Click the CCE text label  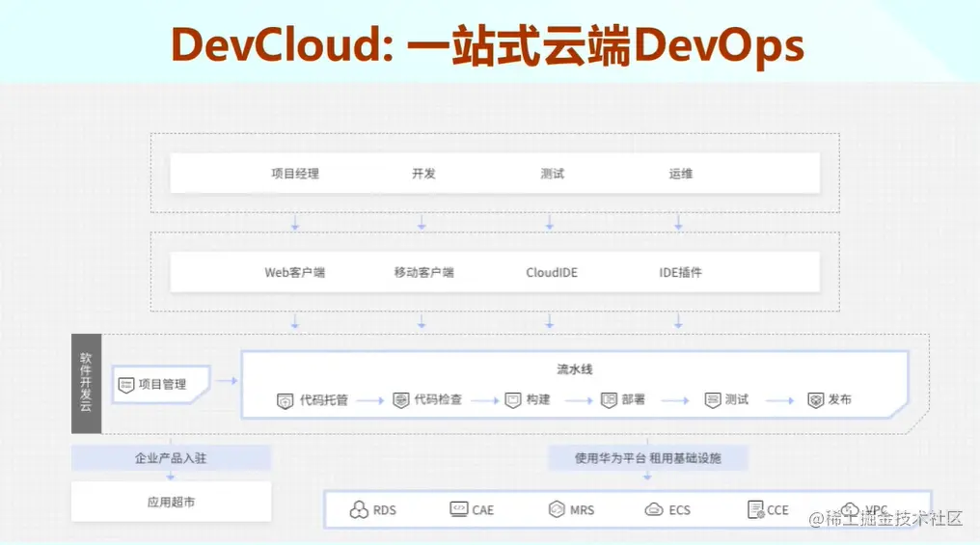[777, 510]
